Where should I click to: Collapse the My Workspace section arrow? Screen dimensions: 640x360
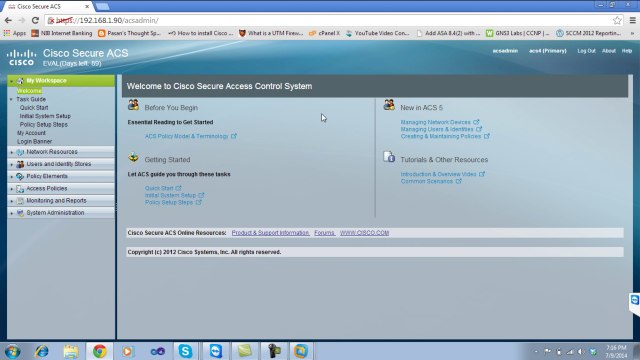(x=11, y=81)
